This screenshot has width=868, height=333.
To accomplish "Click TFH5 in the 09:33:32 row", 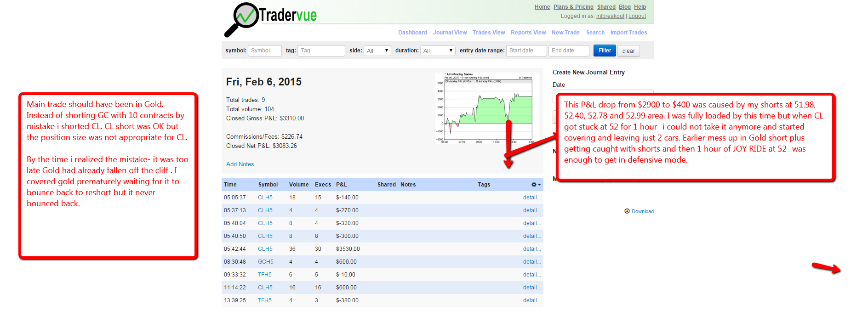I will pyautogui.click(x=265, y=275).
